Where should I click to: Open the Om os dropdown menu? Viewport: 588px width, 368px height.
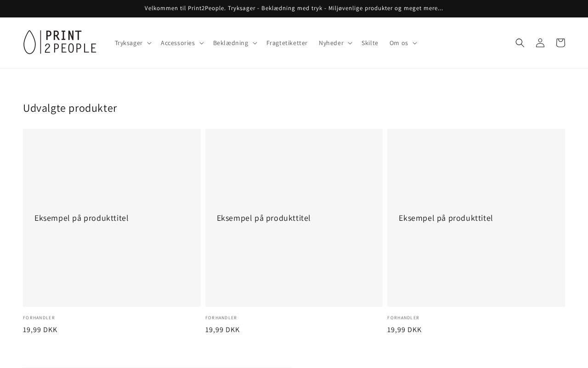[x=403, y=43]
